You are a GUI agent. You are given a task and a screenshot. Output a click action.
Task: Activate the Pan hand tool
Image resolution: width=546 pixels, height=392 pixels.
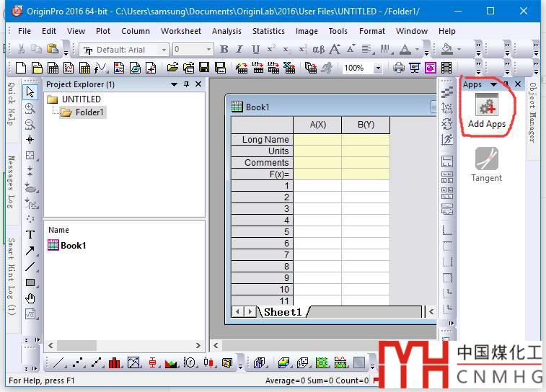(x=30, y=298)
